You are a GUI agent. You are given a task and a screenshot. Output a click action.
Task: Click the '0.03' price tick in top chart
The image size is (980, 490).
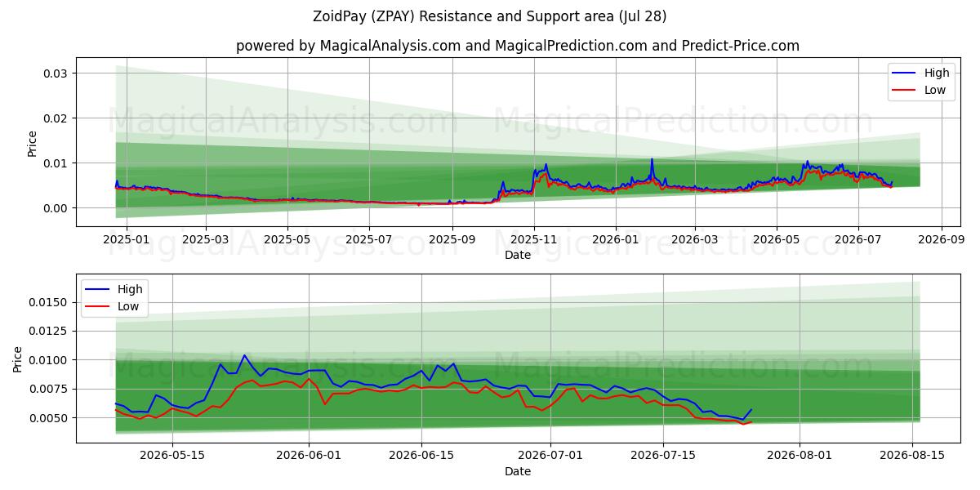click(x=57, y=73)
